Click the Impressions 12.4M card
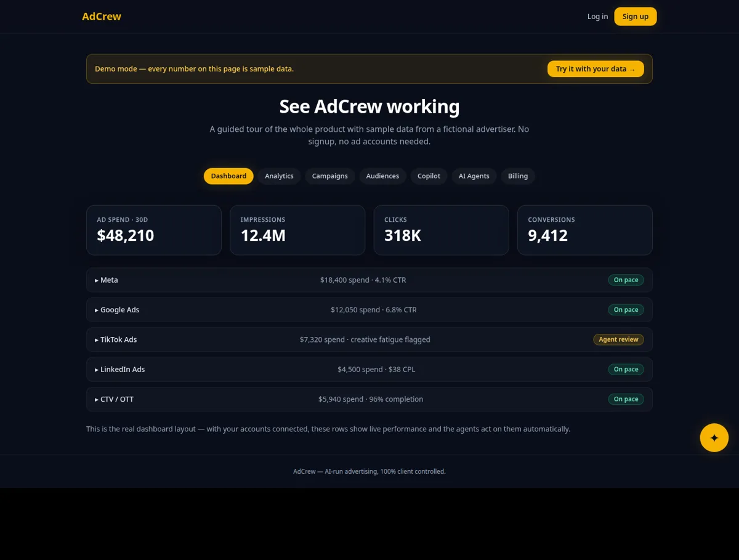Image resolution: width=739 pixels, height=560 pixels. pos(297,230)
